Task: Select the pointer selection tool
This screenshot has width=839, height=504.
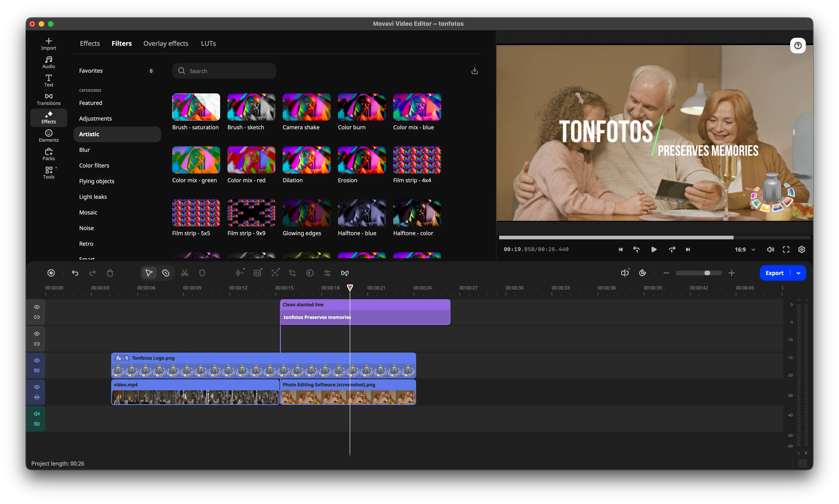Action: click(x=149, y=273)
